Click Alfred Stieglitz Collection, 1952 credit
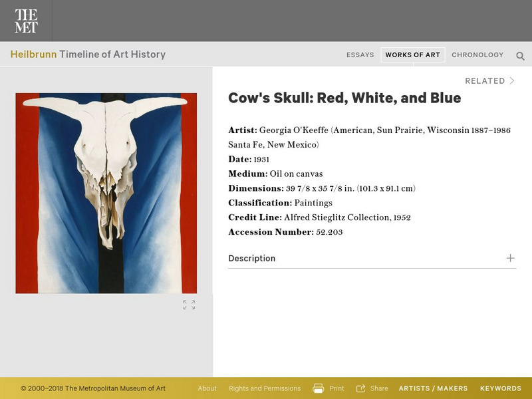This screenshot has width=532, height=399. click(x=347, y=217)
